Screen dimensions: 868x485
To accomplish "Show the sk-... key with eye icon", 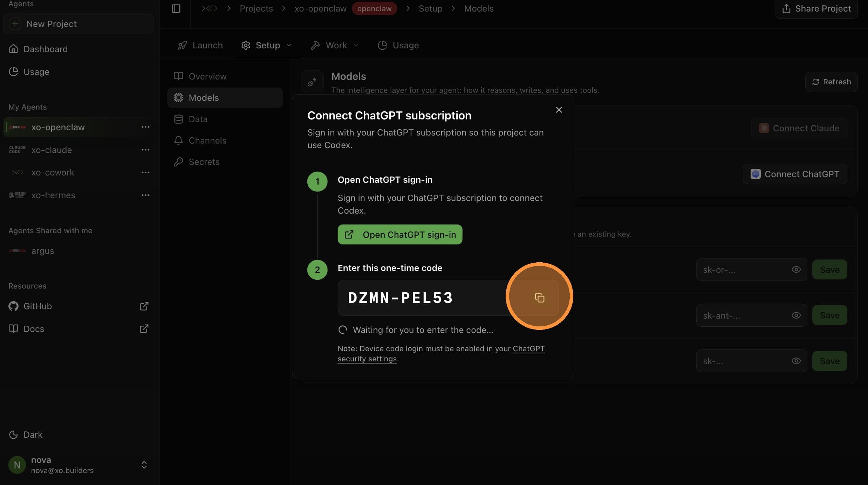I will 796,361.
